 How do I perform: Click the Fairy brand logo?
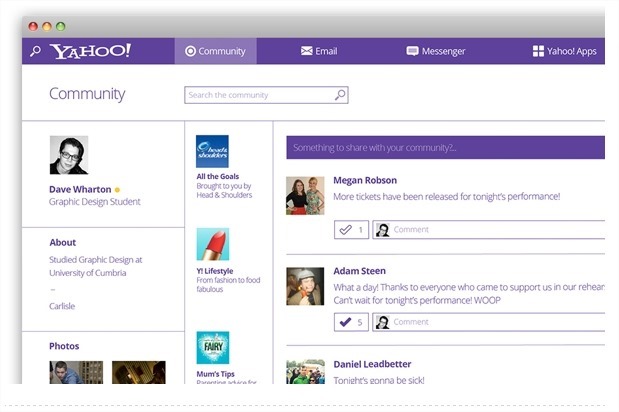(213, 348)
